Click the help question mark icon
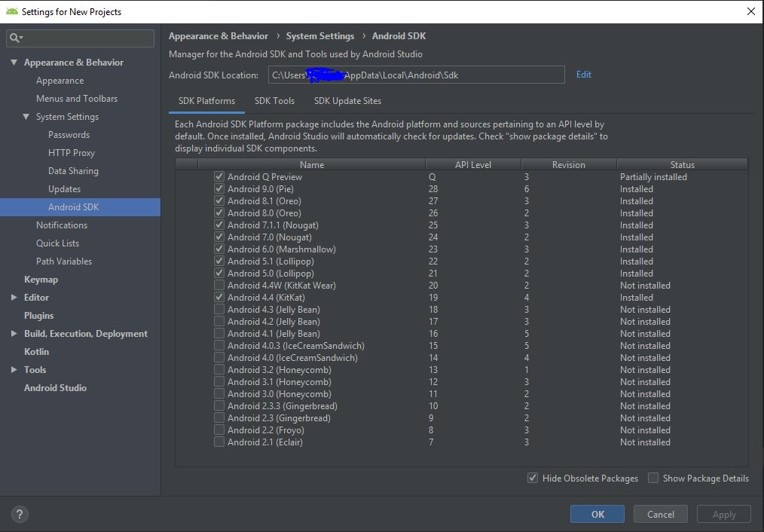 pyautogui.click(x=20, y=515)
